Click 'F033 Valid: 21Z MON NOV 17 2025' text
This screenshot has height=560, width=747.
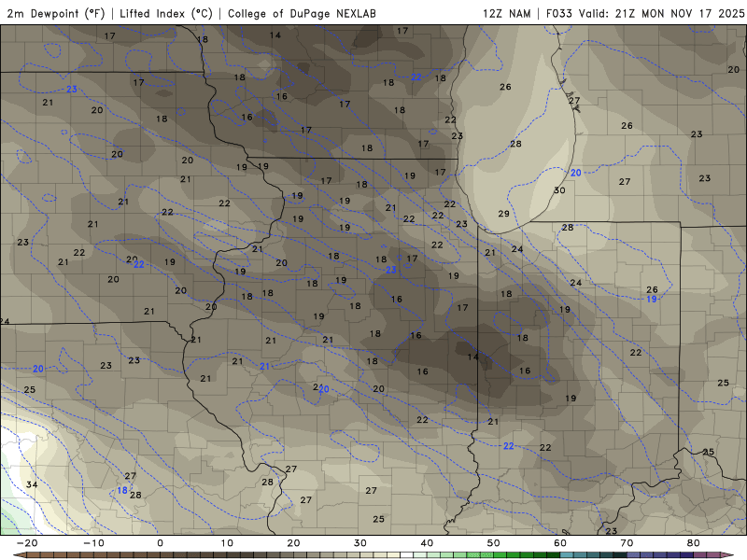pyautogui.click(x=645, y=13)
